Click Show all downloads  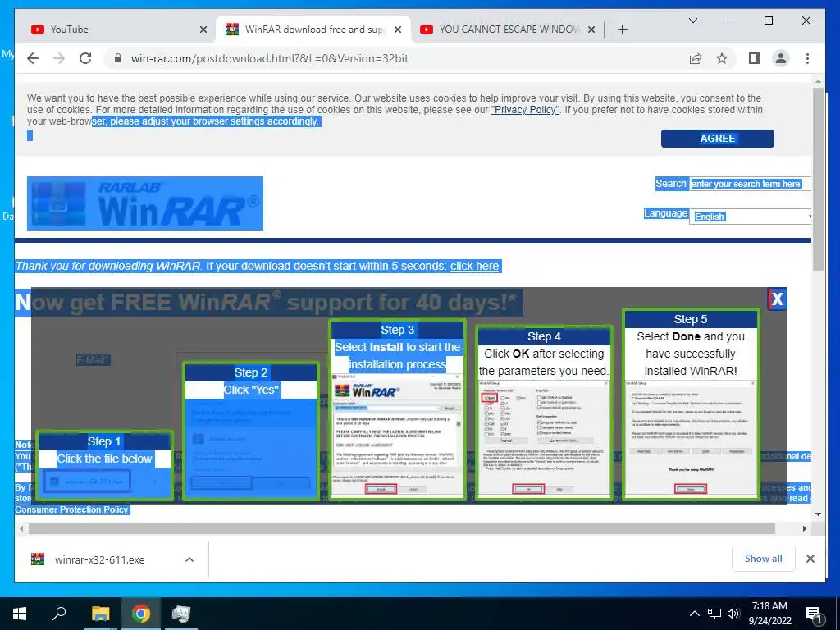pyautogui.click(x=764, y=559)
